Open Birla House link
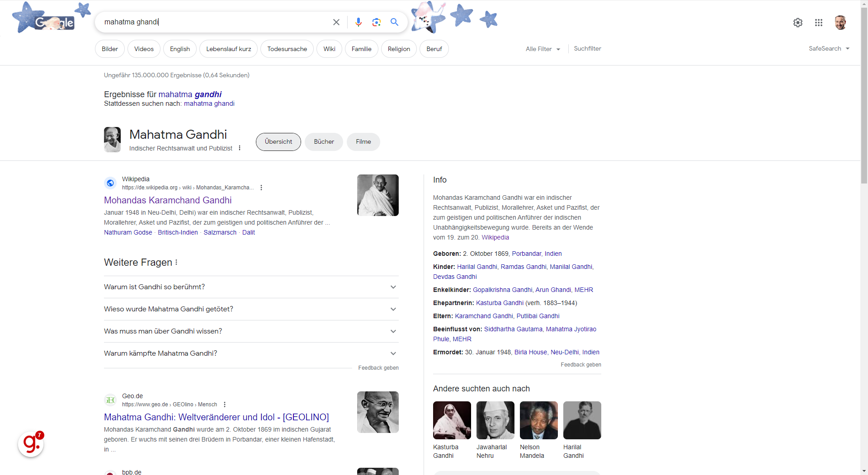868x475 pixels. click(x=531, y=352)
